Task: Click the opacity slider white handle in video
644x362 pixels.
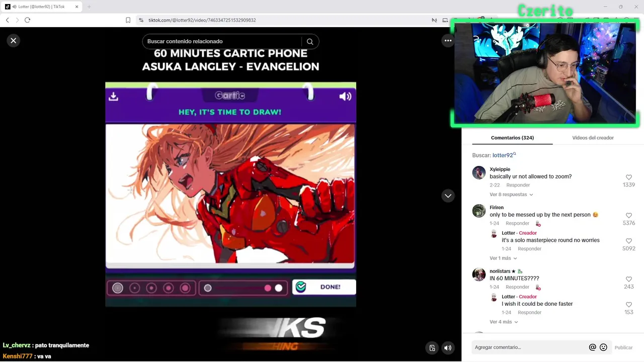Action: 279,288
